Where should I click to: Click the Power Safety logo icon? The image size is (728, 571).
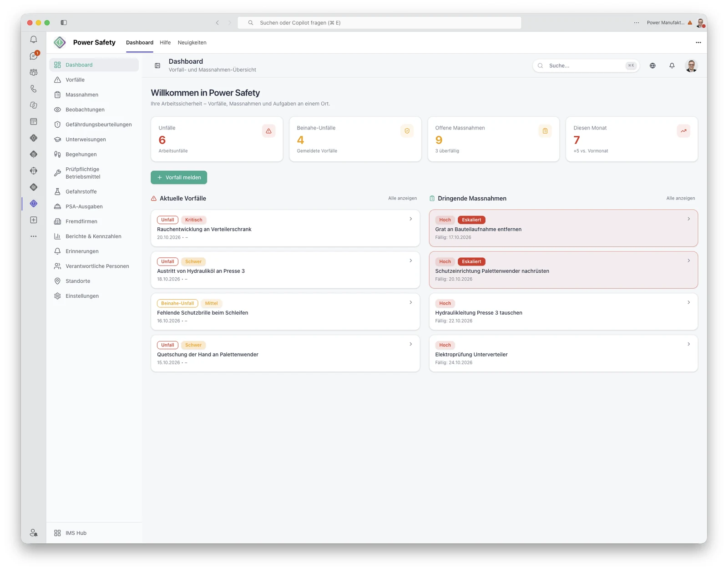[x=60, y=42]
